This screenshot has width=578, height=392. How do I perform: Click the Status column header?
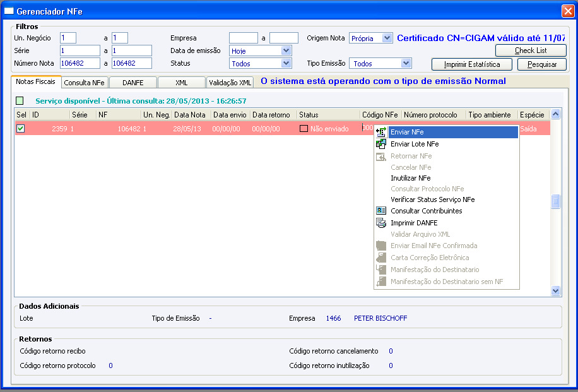329,115
